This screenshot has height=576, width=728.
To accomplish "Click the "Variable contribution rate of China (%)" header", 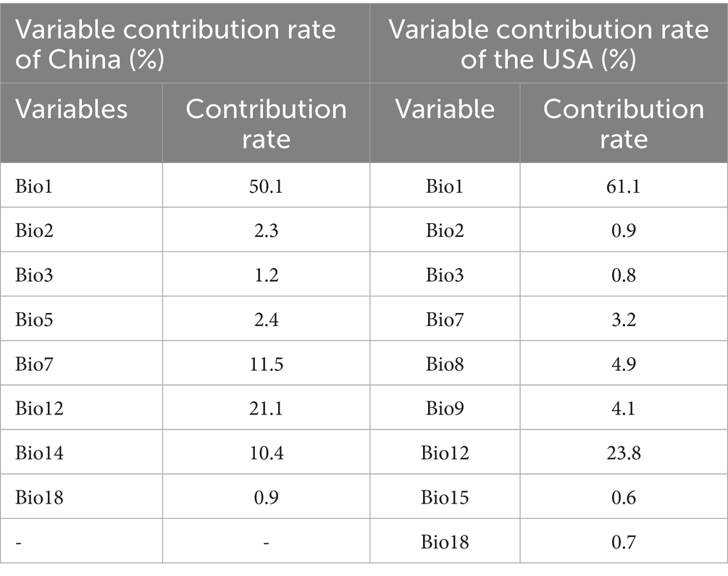I will (x=175, y=43).
